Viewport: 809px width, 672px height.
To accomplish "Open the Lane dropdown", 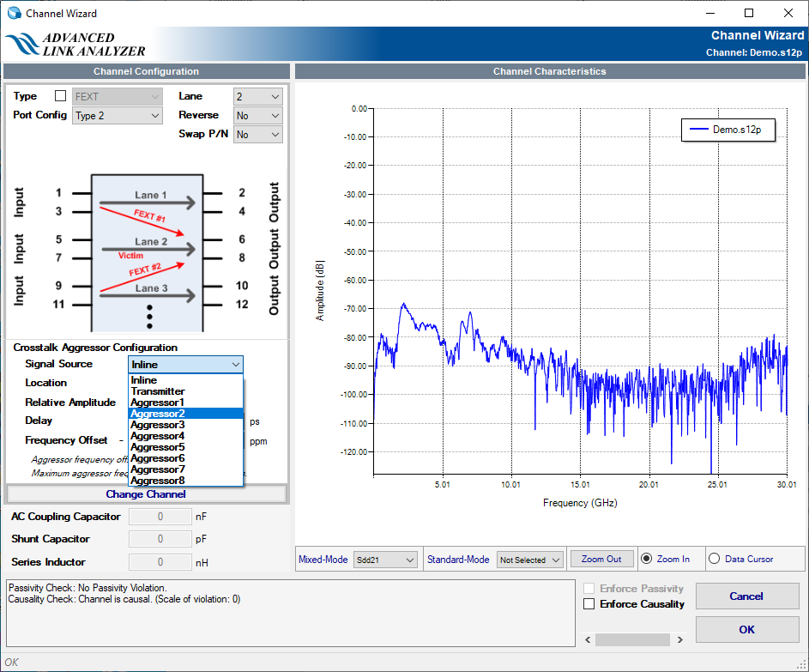I will [258, 97].
